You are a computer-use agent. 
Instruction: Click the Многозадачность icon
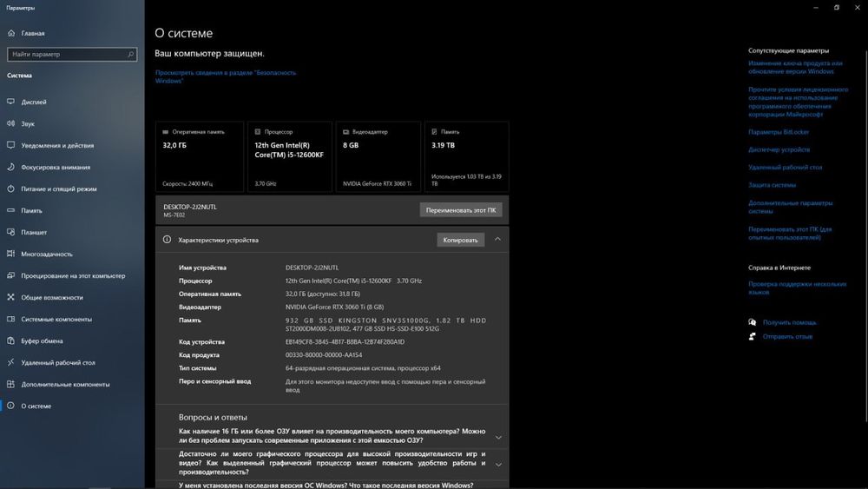coord(11,254)
